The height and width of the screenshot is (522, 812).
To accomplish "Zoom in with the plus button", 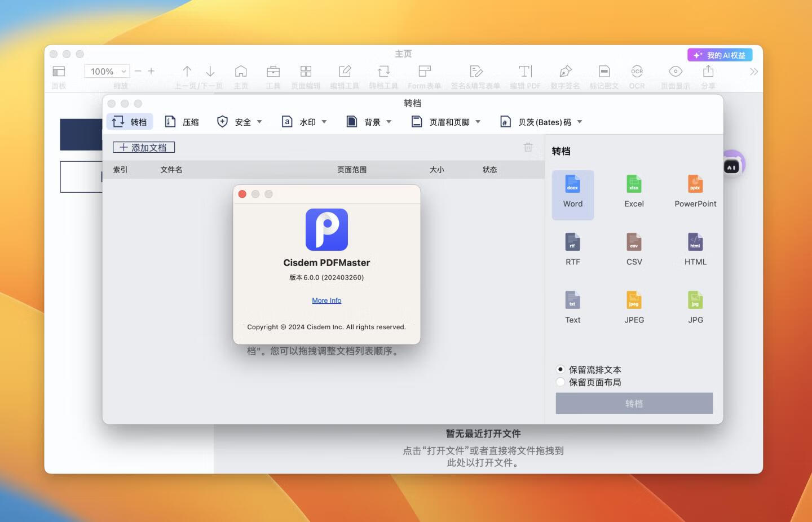I will 151,71.
